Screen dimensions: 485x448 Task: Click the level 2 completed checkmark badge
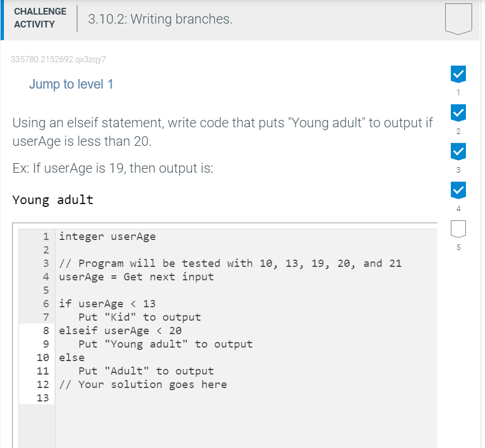click(458, 112)
